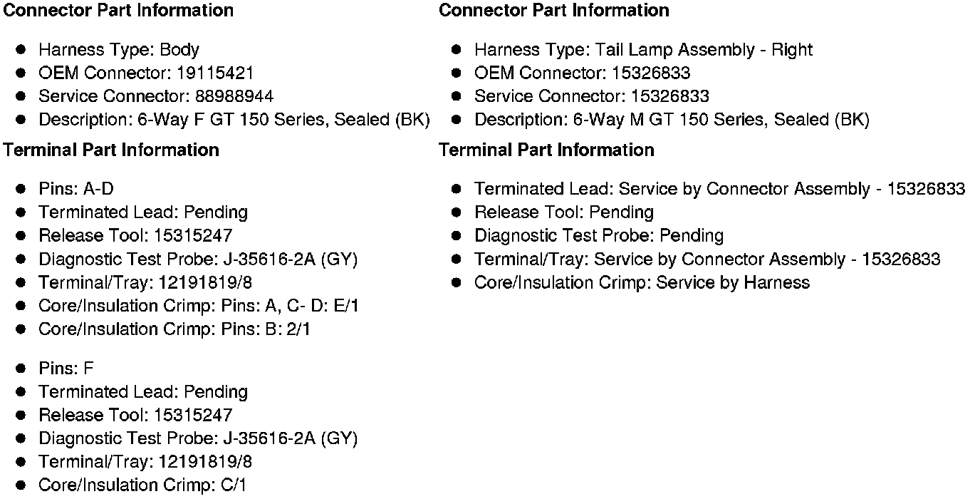
Task: Click the Harness Type: Body line
Action: point(118,50)
